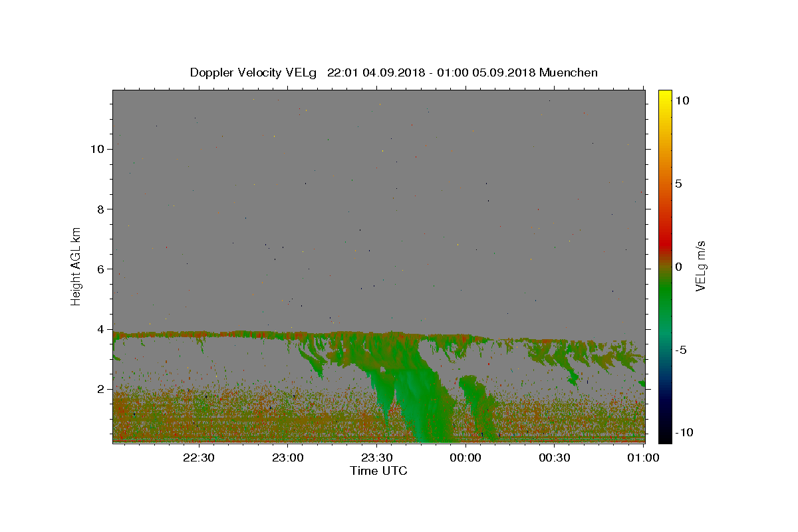Click the colorbar value -5 label

coord(681,350)
